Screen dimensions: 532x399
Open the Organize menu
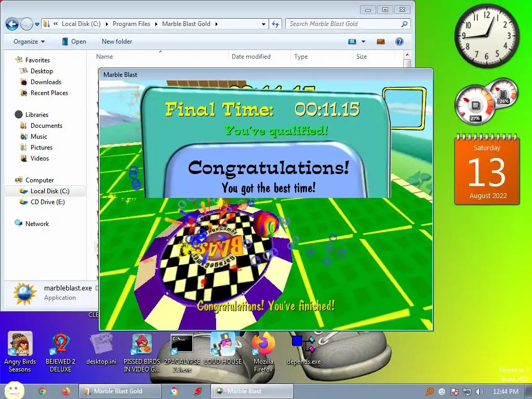tap(29, 42)
